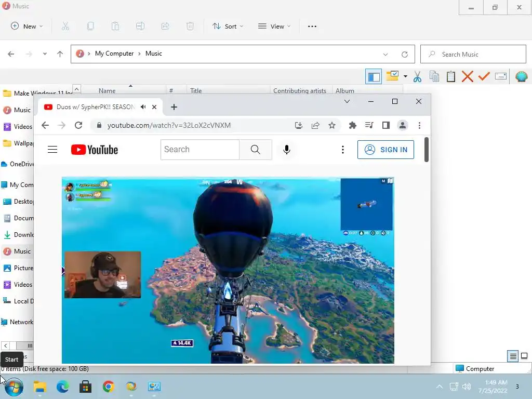Bookmark this page with the star icon
532x399 pixels.
(x=332, y=126)
